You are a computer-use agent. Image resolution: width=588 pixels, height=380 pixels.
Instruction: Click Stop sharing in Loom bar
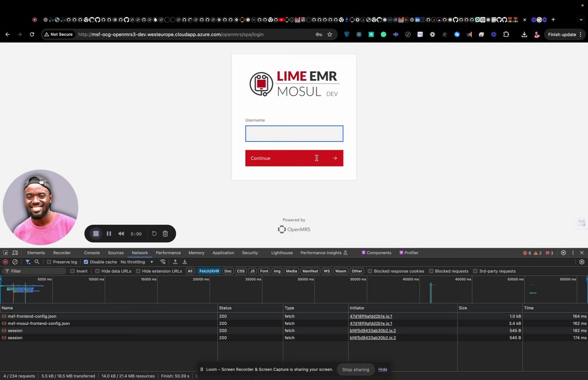point(356,369)
